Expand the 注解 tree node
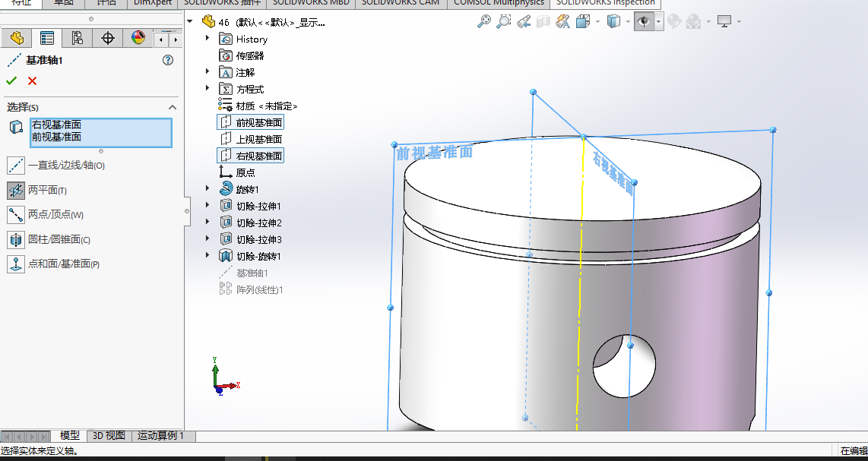This screenshot has height=461, width=868. [x=207, y=71]
